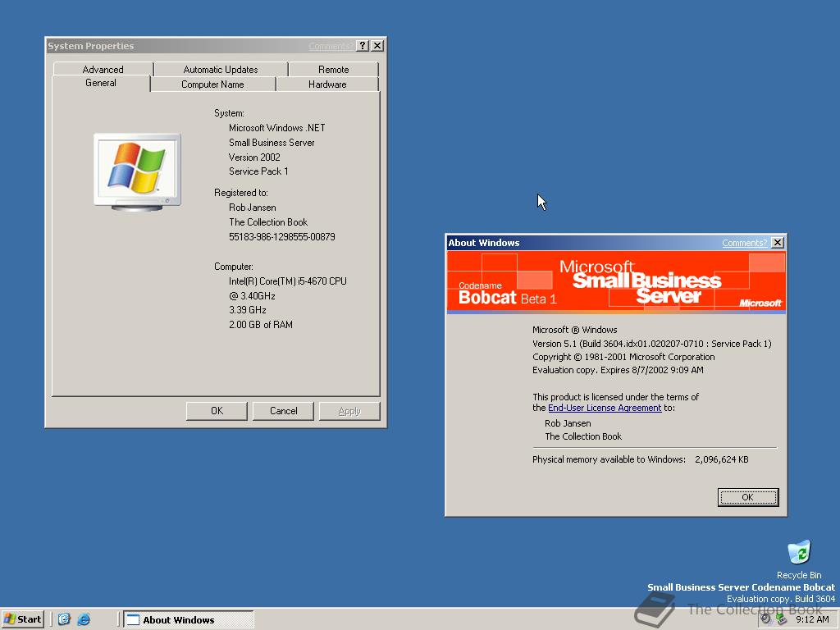Open the Start menu

22,619
